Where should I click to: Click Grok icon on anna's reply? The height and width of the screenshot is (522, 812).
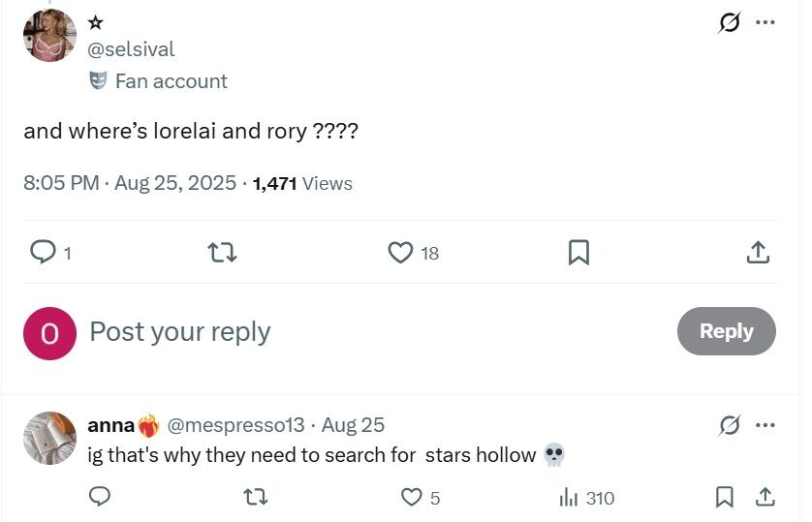730,425
